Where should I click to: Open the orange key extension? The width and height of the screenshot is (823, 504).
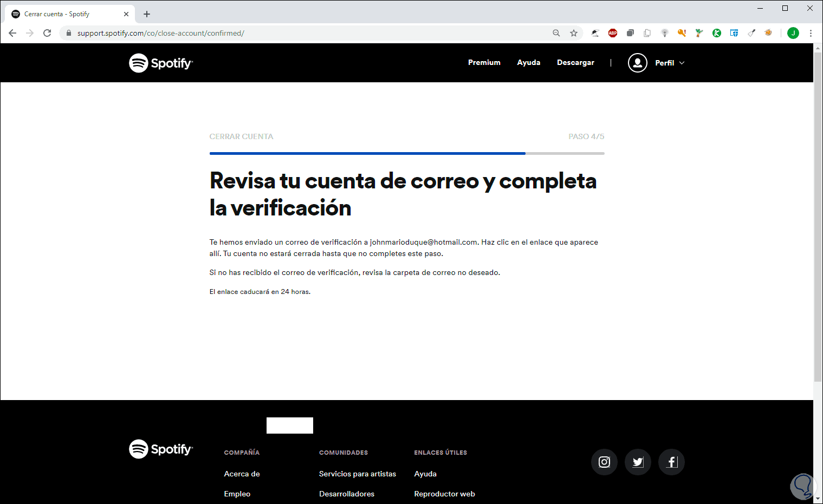coord(682,33)
